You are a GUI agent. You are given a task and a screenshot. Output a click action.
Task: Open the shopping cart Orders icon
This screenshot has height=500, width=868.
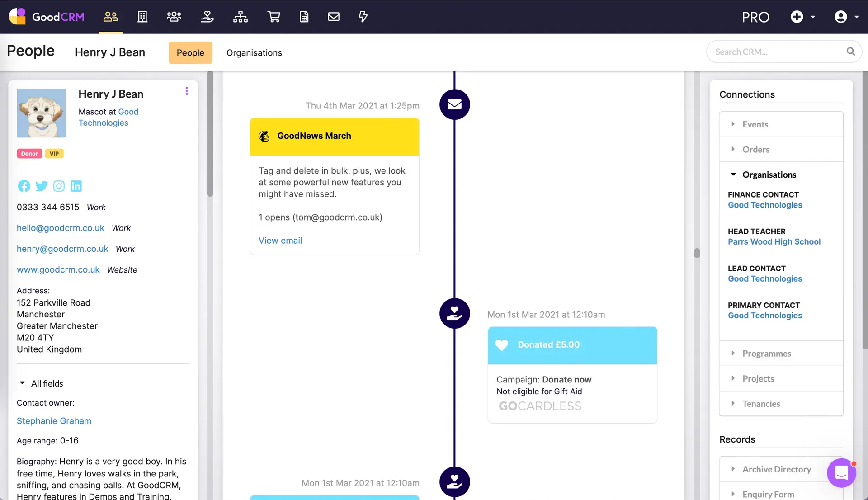click(x=274, y=17)
